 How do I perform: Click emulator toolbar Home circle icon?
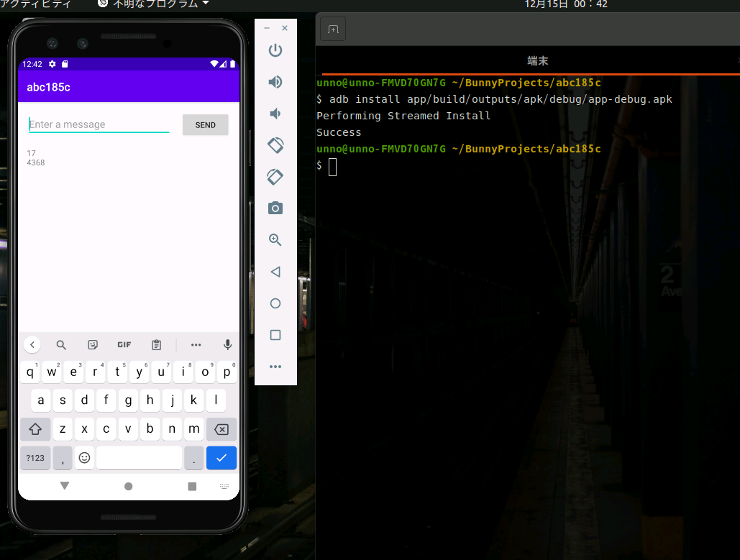[x=275, y=303]
